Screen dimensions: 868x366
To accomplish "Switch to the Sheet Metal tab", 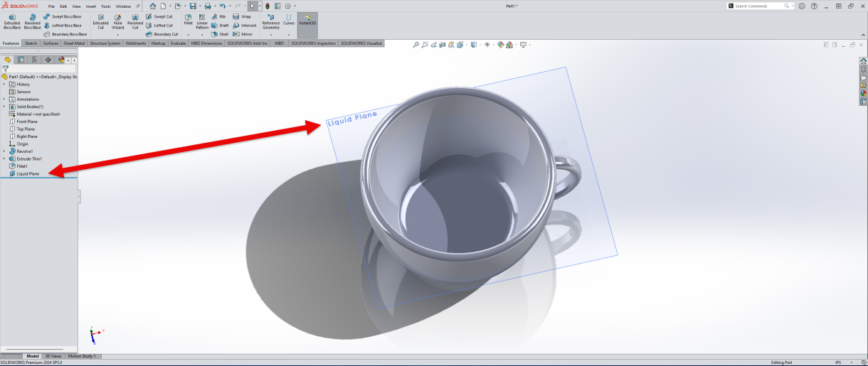I will point(74,43).
